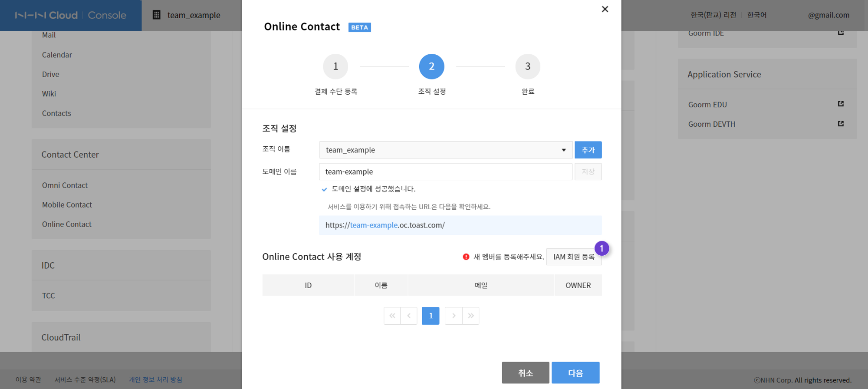Close the Online Contact dialog with X
This screenshot has width=868, height=389.
(x=605, y=9)
